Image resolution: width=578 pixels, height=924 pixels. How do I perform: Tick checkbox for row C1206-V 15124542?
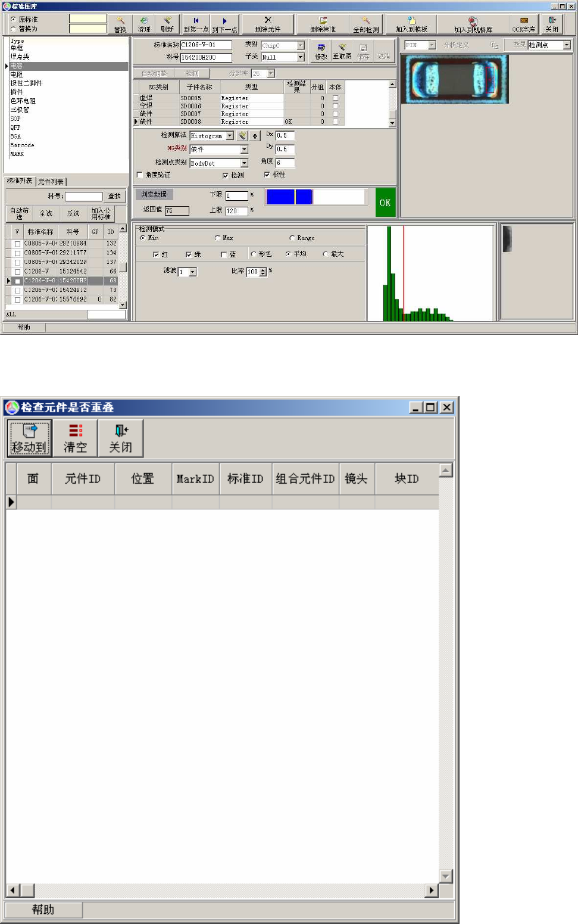(18, 272)
